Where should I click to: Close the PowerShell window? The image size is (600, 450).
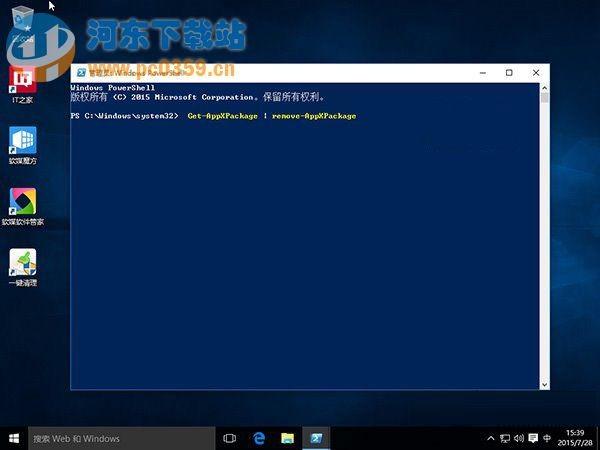pos(536,73)
